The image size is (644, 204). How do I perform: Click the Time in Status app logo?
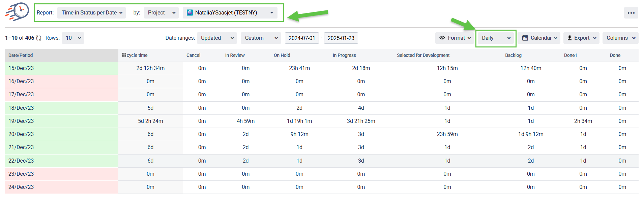pyautogui.click(x=17, y=12)
